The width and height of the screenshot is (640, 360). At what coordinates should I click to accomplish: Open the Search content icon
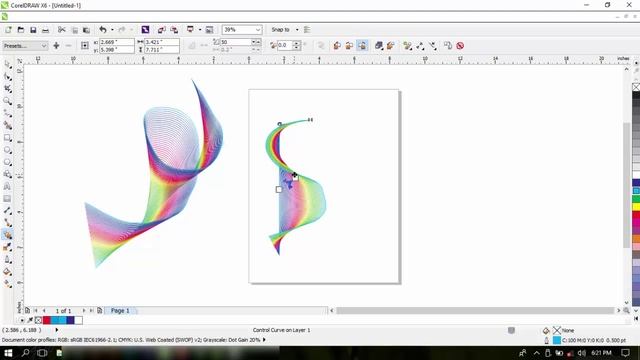tap(145, 30)
